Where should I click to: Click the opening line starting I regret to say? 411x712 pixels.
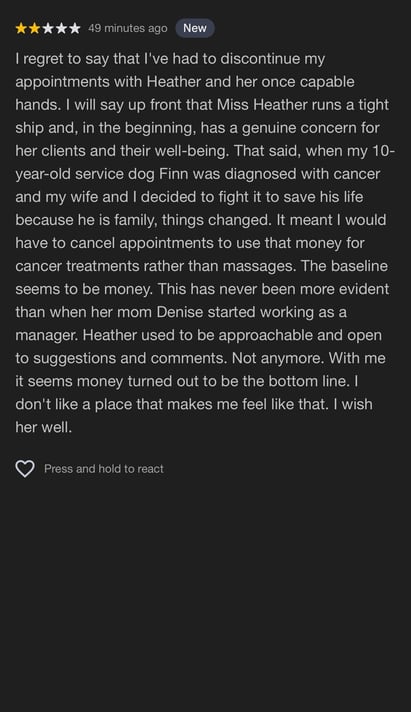(x=170, y=59)
